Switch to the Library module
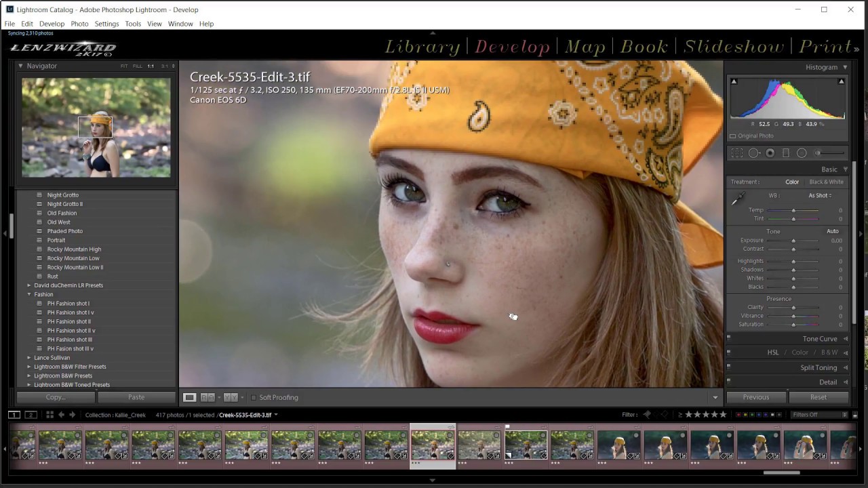Image resolution: width=868 pixels, height=488 pixels. coord(422,47)
